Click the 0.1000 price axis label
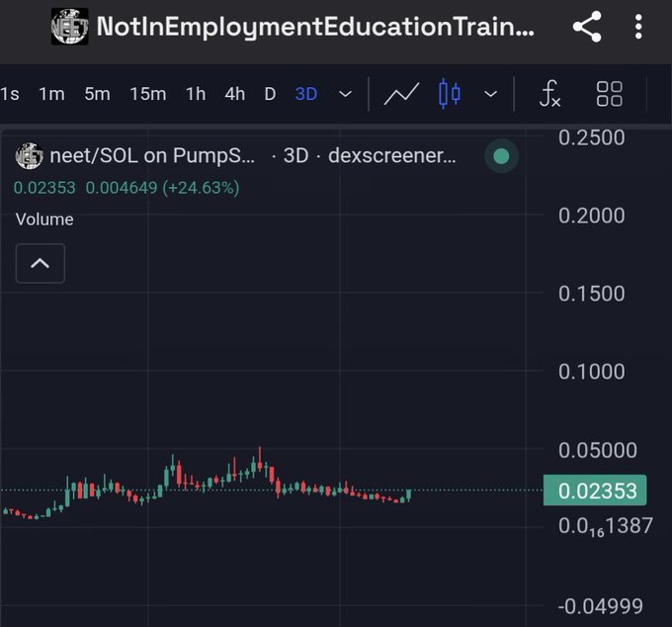Image resolution: width=672 pixels, height=627 pixels. click(x=591, y=372)
